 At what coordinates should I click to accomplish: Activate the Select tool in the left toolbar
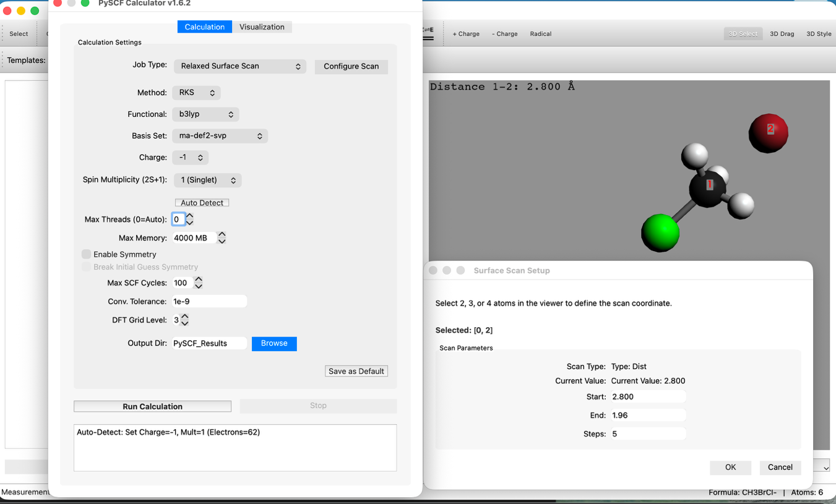click(19, 33)
